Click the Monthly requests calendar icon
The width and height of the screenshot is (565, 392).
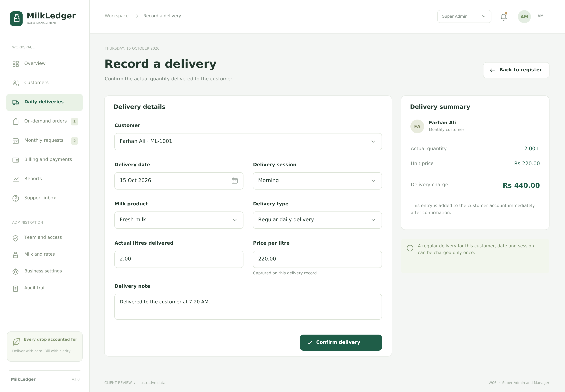click(x=16, y=141)
